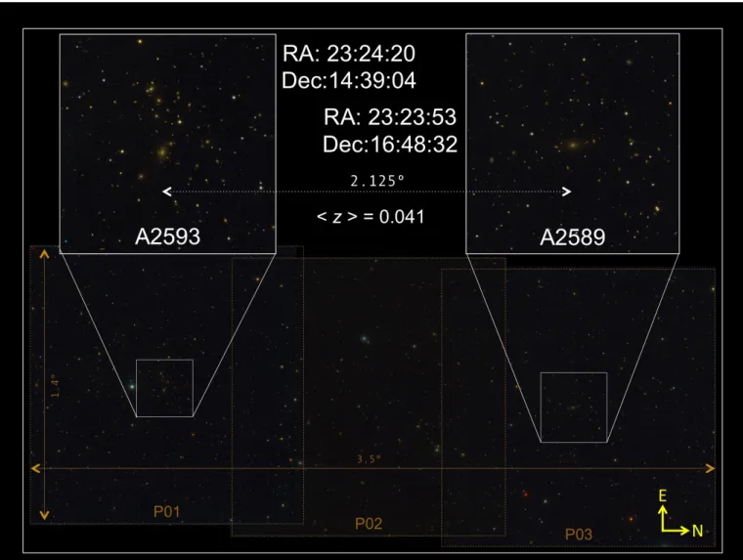Viewport: 743px width, 560px height.
Task: Select the 'RA: 23:24:20' coordinate text
Action: pos(349,54)
